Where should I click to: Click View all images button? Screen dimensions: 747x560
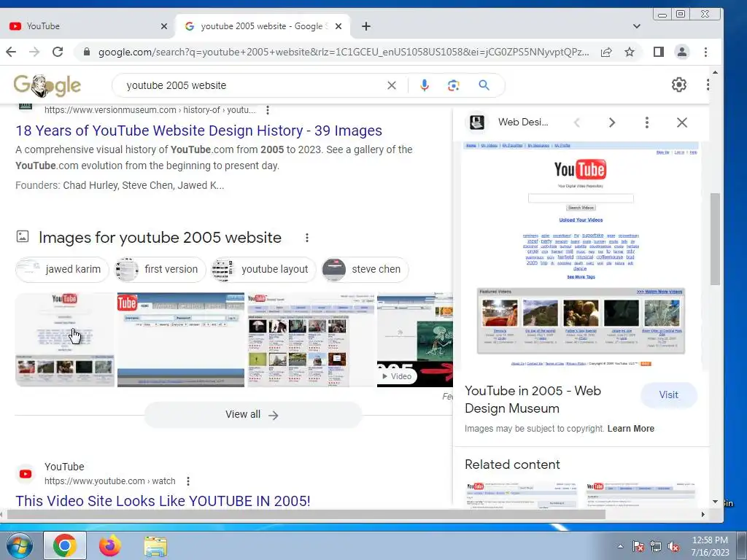tap(253, 415)
